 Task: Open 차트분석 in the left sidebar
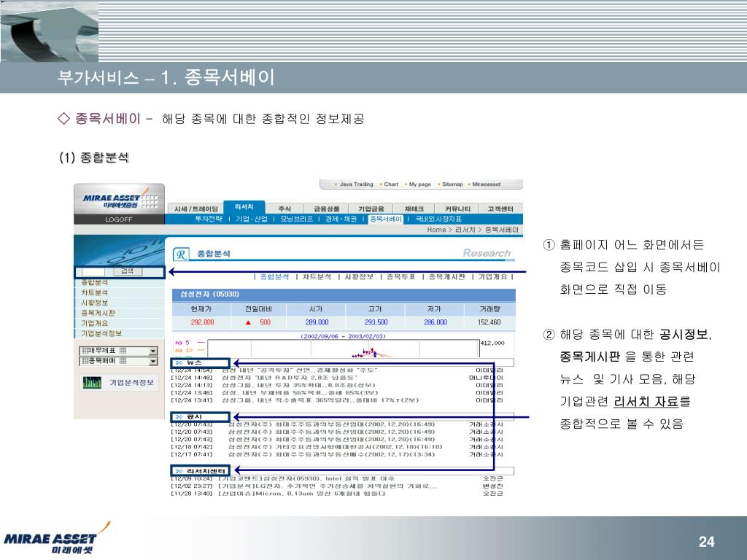[x=94, y=292]
